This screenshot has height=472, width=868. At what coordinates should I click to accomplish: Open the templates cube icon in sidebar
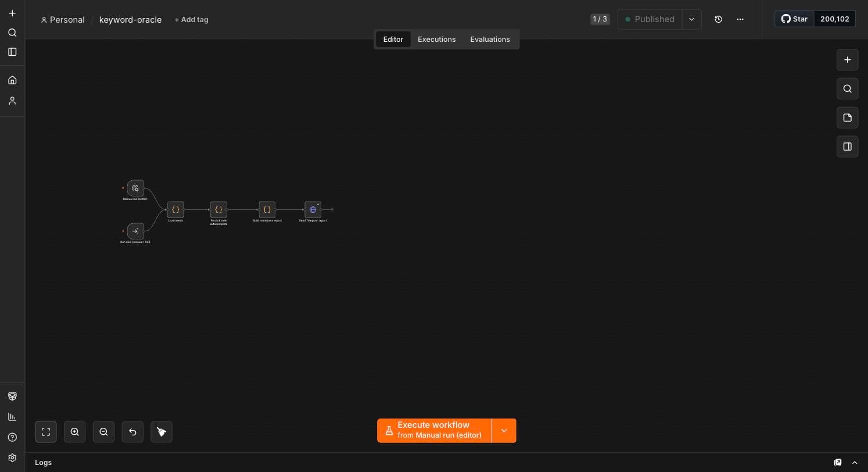pos(12,396)
